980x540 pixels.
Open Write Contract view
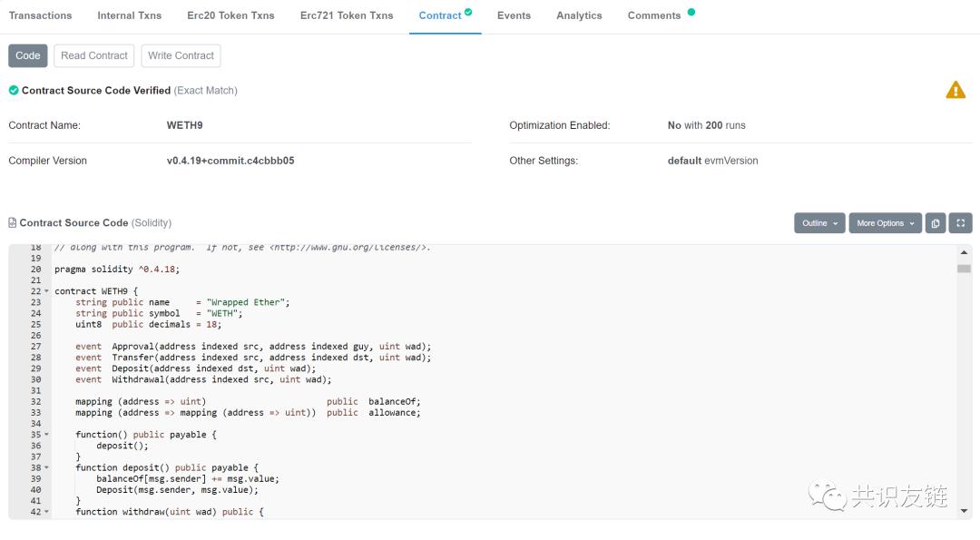pyautogui.click(x=181, y=55)
